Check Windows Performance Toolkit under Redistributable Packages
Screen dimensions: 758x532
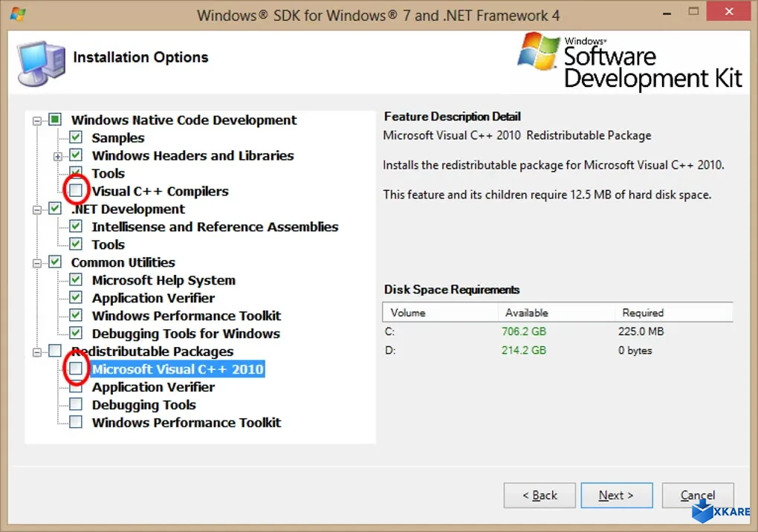pyautogui.click(x=76, y=422)
